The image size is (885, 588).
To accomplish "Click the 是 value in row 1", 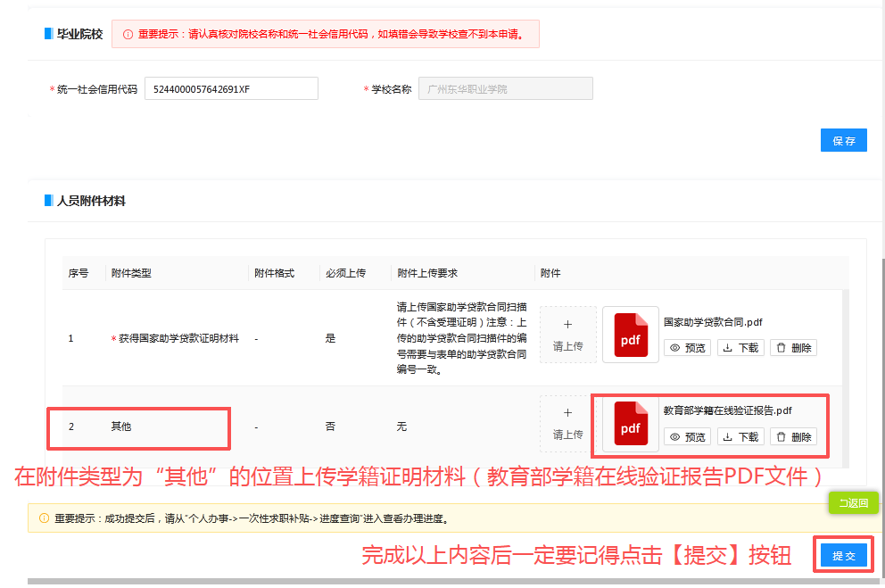I will tap(330, 338).
